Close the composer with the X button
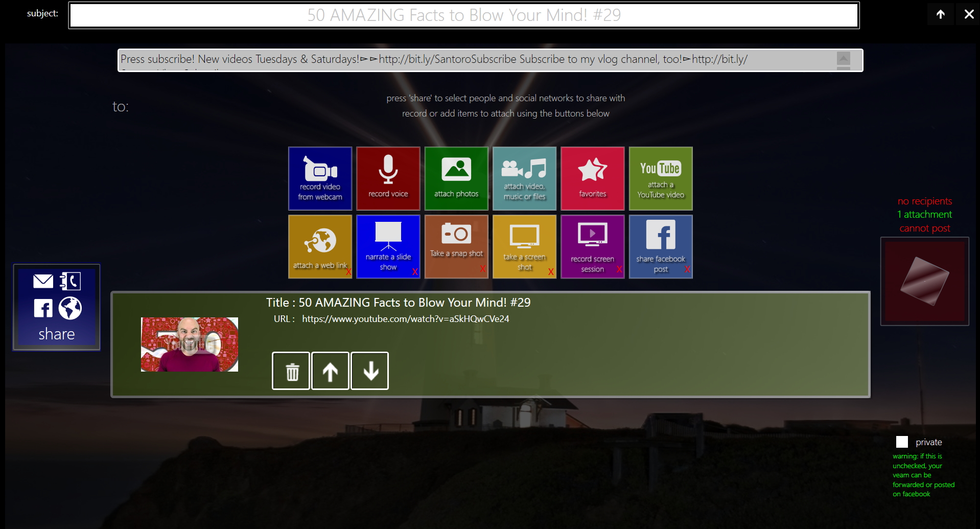The image size is (980, 529). (969, 14)
